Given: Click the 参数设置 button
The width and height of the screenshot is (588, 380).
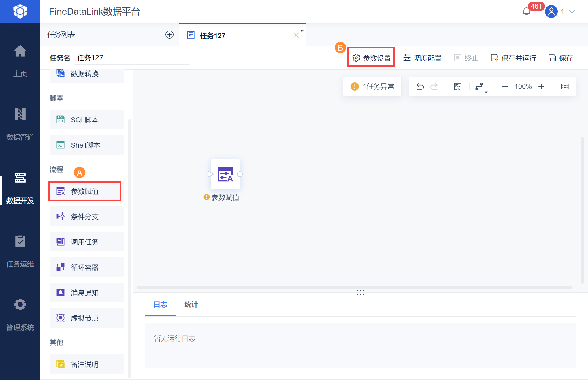Looking at the screenshot, I should [x=371, y=58].
